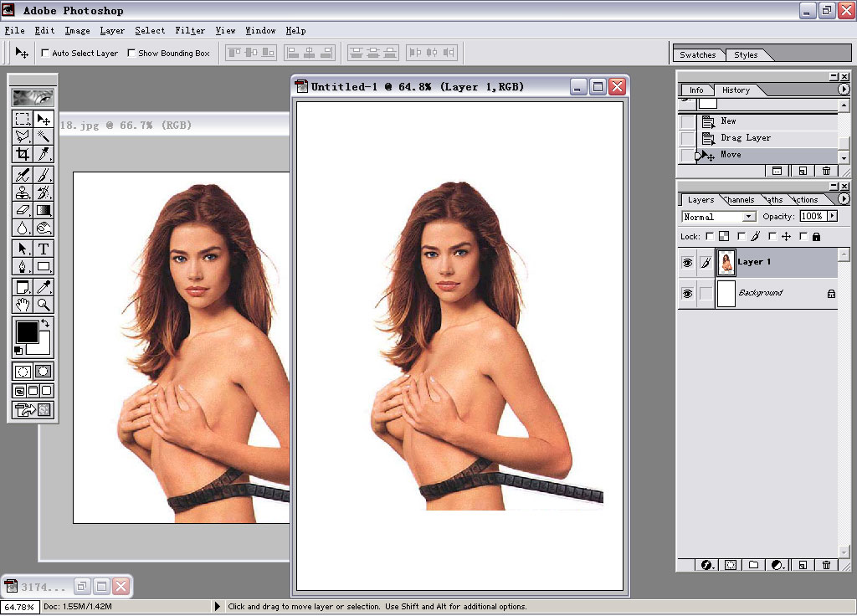Enable Show Bounding Box checkbox
Image resolution: width=857 pixels, height=616 pixels.
coord(131,53)
